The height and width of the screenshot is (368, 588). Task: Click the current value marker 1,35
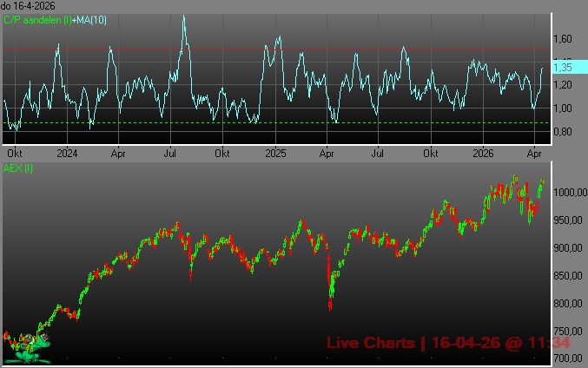click(x=563, y=67)
